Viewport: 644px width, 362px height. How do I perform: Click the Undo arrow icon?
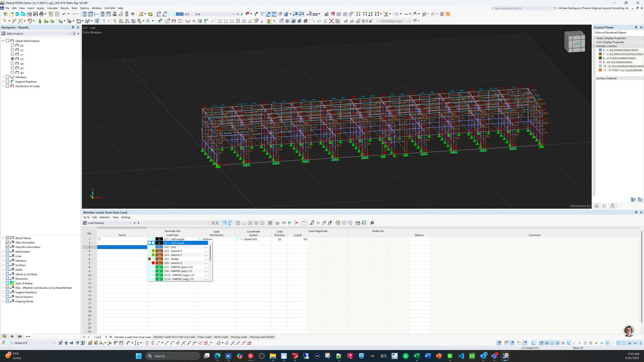[64, 14]
